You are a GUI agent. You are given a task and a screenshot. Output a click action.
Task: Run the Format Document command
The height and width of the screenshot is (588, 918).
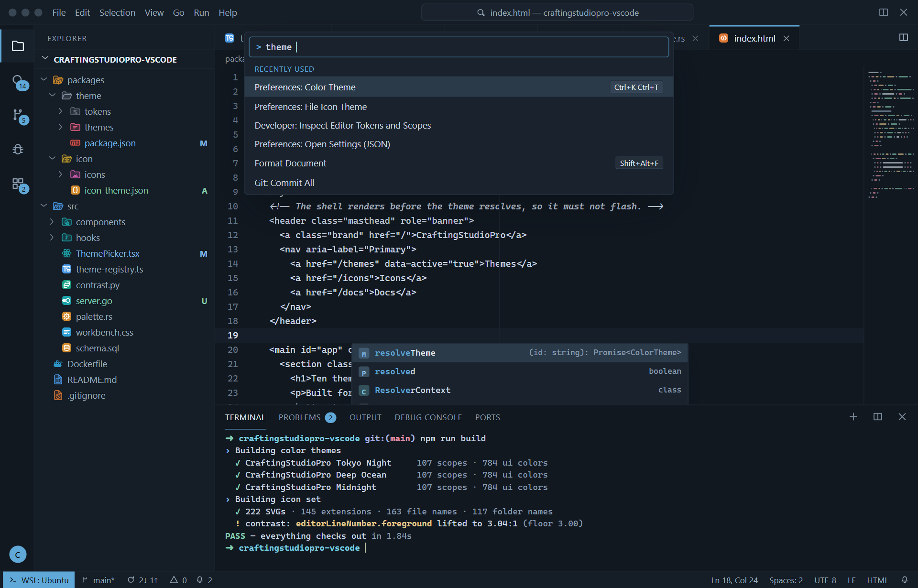(459, 163)
